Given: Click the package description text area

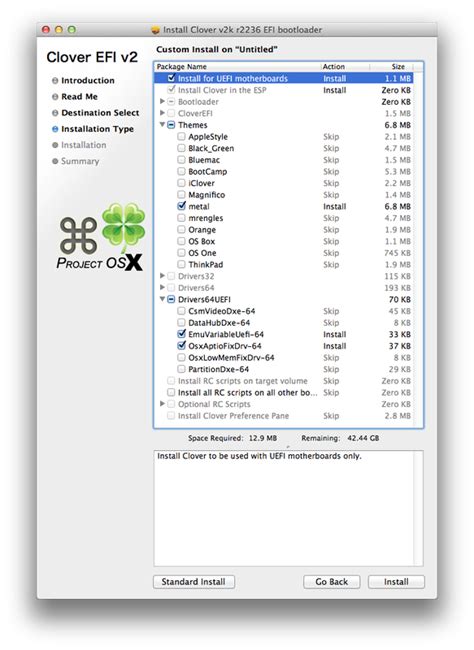Looking at the screenshot, I should point(288,508).
